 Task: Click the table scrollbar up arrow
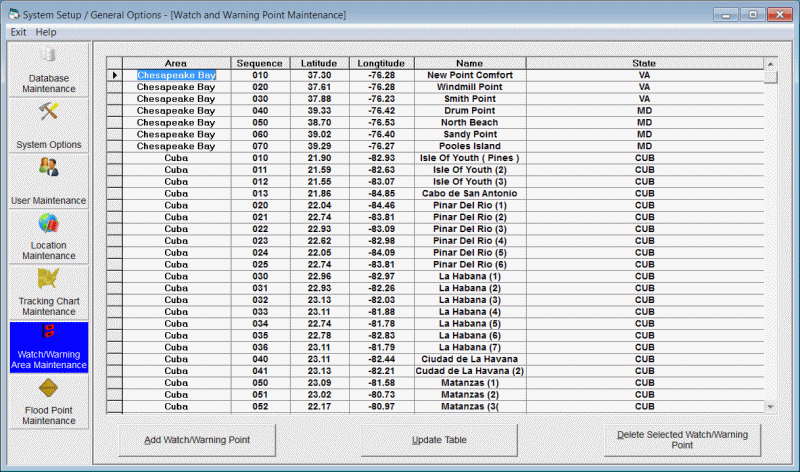pyautogui.click(x=770, y=64)
